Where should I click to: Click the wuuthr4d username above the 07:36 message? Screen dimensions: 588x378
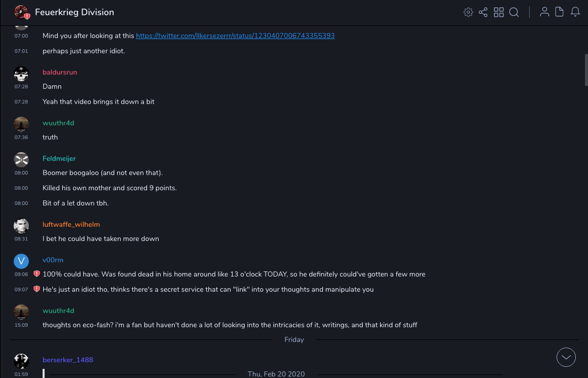(x=58, y=123)
